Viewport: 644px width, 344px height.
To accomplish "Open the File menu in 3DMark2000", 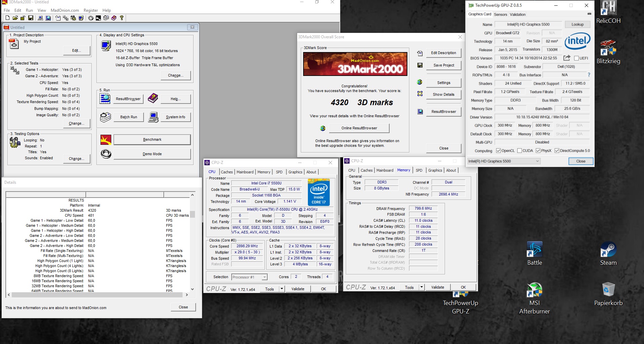I will tap(7, 10).
